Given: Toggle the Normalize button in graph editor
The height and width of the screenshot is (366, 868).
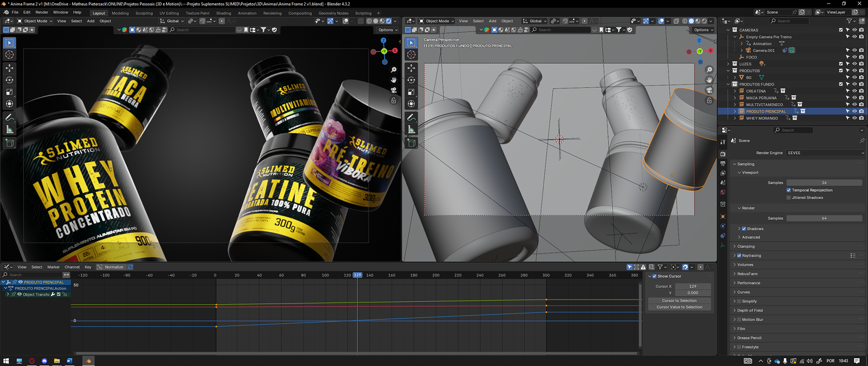Looking at the screenshot, I should point(111,267).
